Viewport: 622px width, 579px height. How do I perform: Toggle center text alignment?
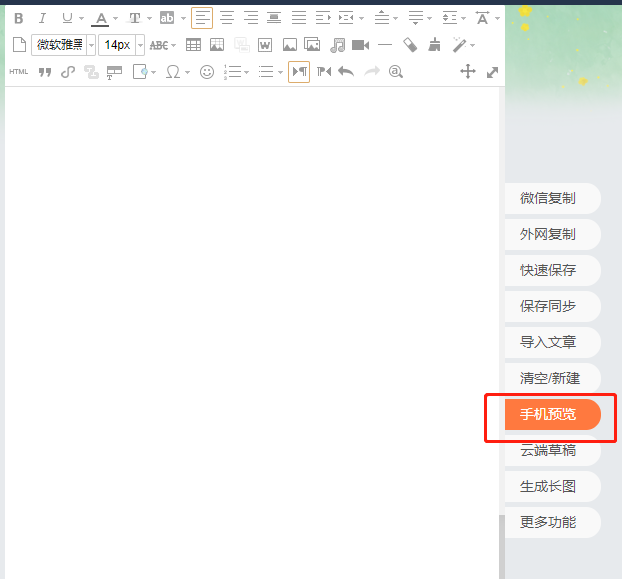click(227, 18)
